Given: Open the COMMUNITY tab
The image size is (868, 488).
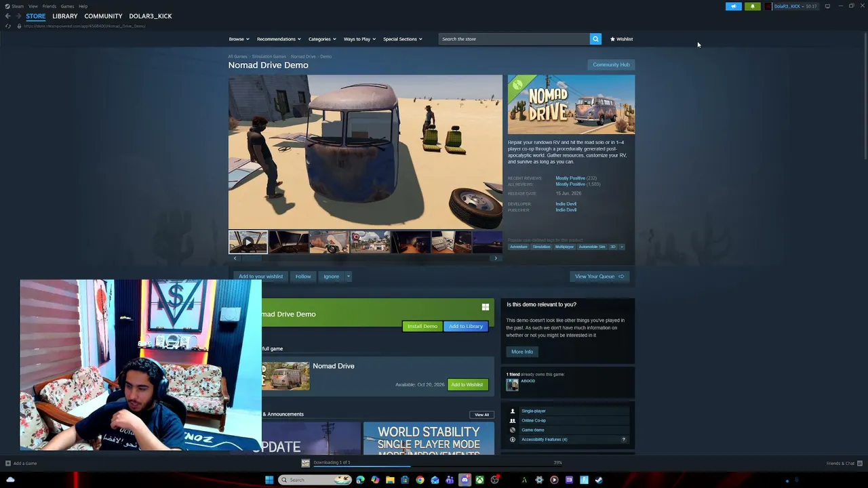Looking at the screenshot, I should coord(103,16).
